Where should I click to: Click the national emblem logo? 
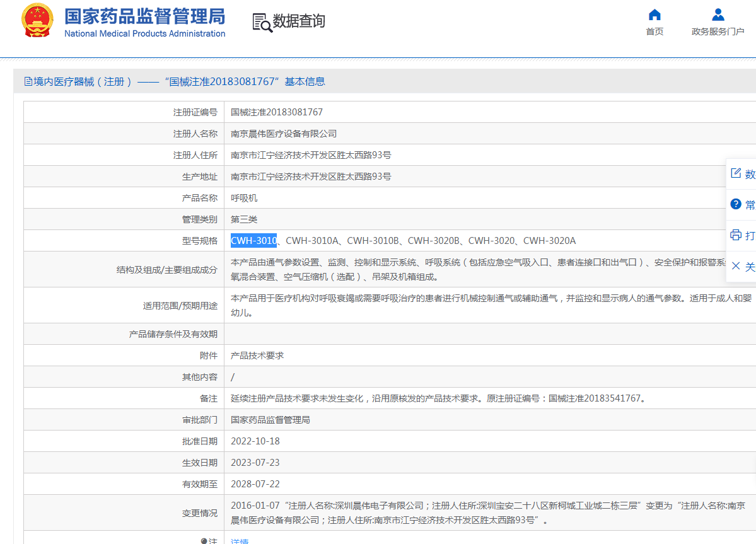pyautogui.click(x=37, y=20)
